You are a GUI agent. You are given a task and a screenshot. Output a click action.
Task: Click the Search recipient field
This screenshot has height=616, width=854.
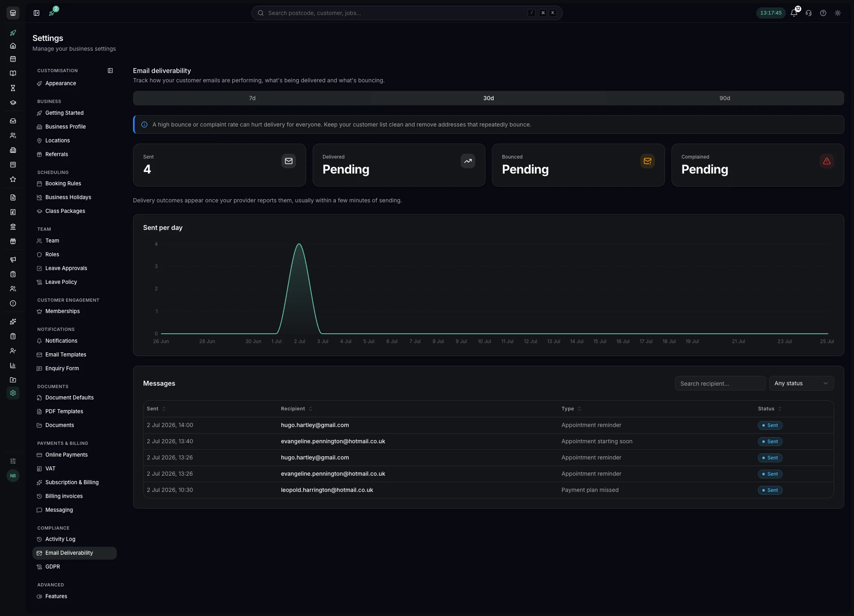point(720,383)
